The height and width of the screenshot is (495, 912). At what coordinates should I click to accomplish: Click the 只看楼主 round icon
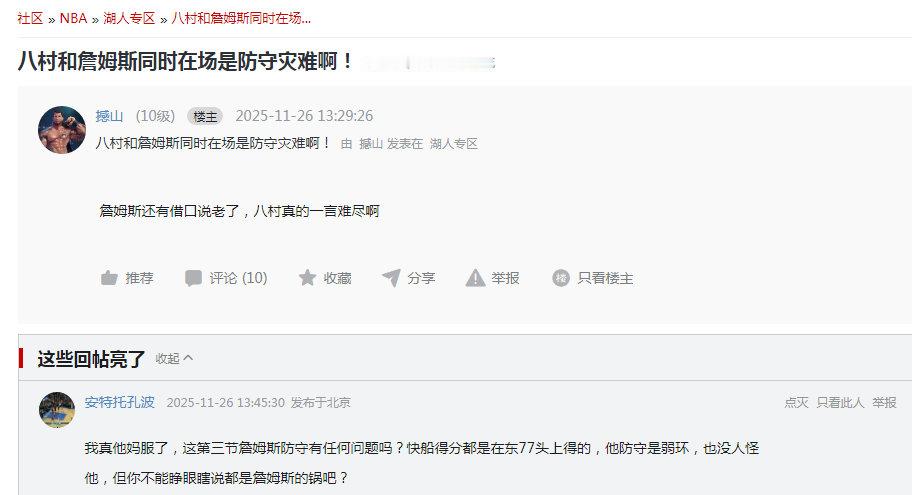pos(561,278)
